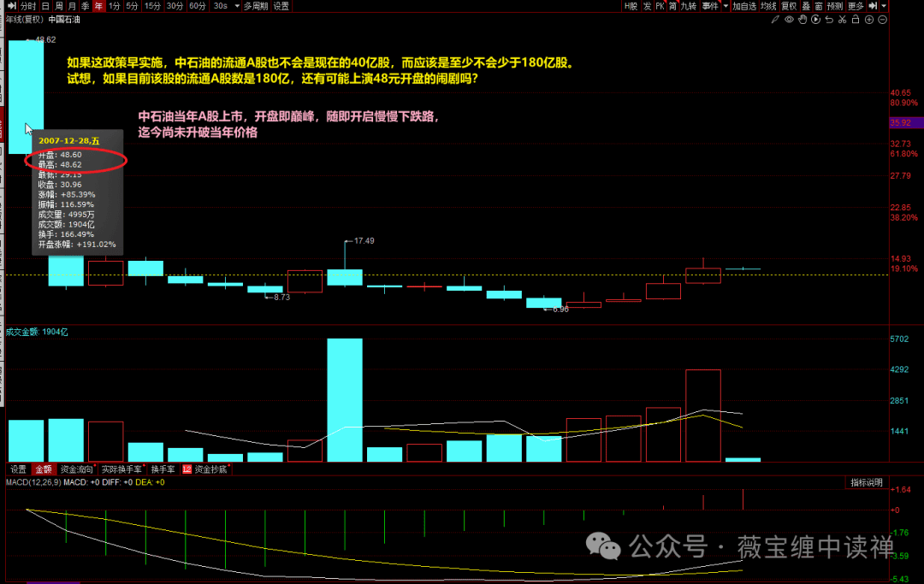Image resolution: width=924 pixels, height=584 pixels.
Task: Switch to 日 daily K-line period
Action: click(x=45, y=6)
